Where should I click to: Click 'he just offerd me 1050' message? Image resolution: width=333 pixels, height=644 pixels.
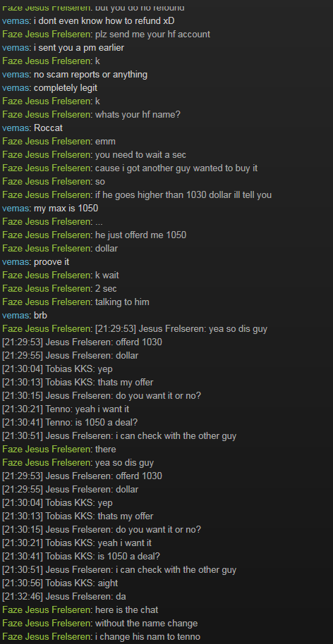click(x=140, y=235)
